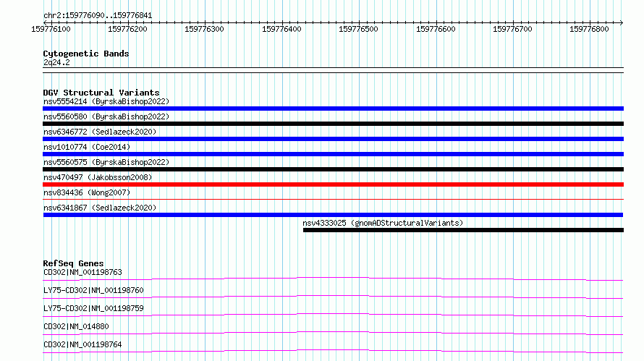This screenshot has width=644, height=361.
Task: Select the RefSeq Genes track title
Action: point(73,263)
